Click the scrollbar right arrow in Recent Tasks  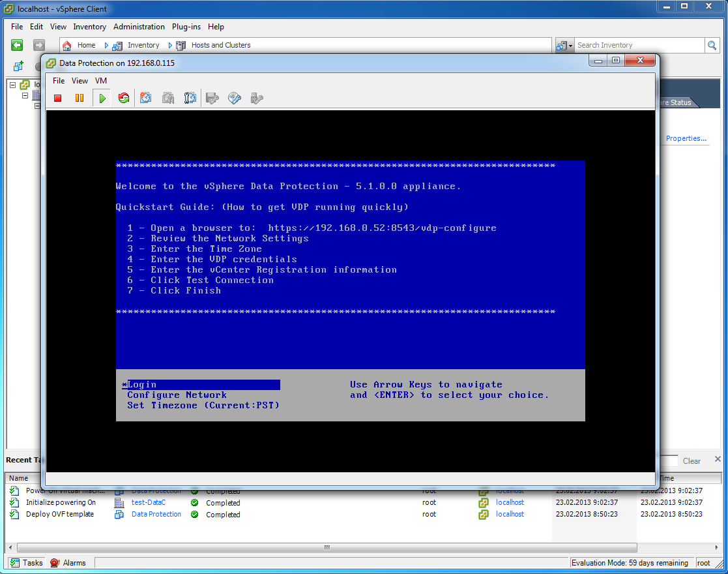716,547
